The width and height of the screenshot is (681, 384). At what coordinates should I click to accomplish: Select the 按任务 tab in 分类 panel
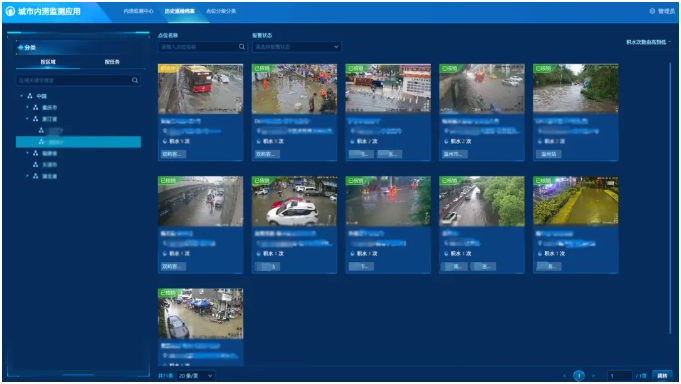[x=112, y=62]
